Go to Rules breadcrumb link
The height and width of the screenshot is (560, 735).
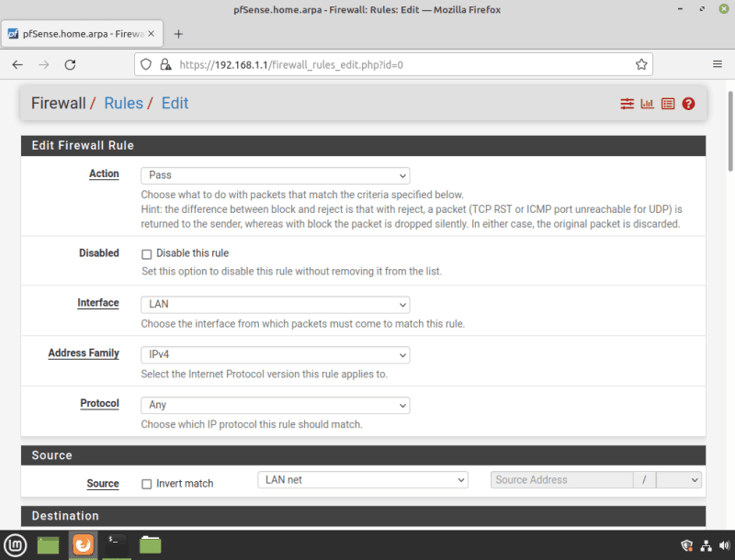123,103
